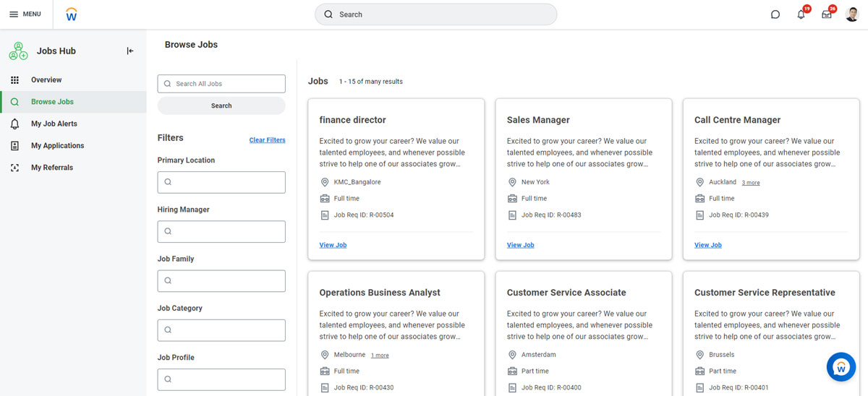868x396 pixels.
Task: Click the My Referrals icon
Action: pyautogui.click(x=14, y=168)
